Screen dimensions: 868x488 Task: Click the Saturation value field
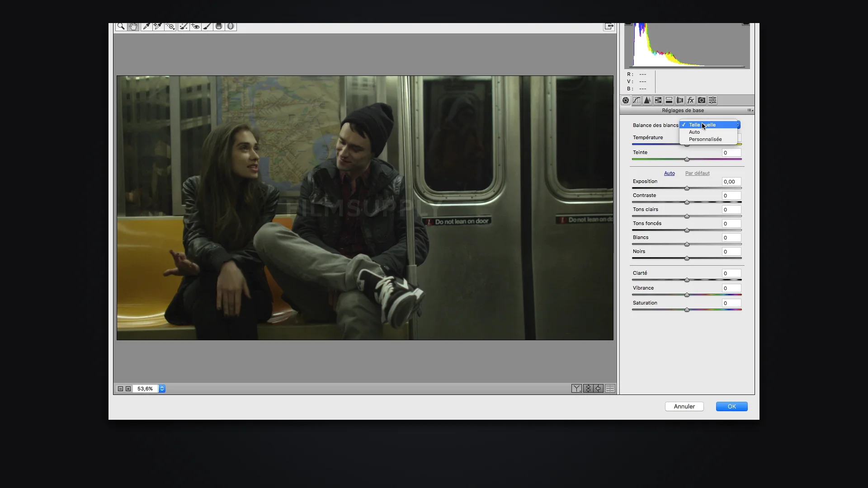(731, 303)
